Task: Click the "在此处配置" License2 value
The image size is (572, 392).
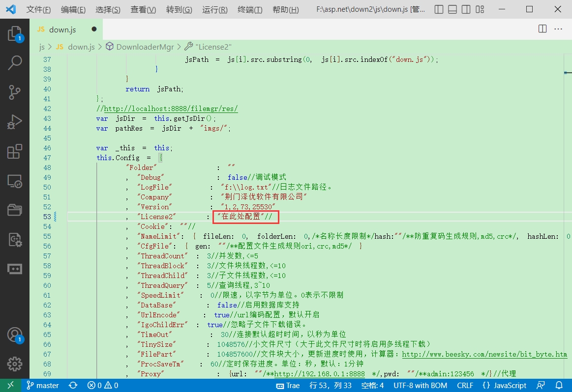Action: pyautogui.click(x=241, y=217)
